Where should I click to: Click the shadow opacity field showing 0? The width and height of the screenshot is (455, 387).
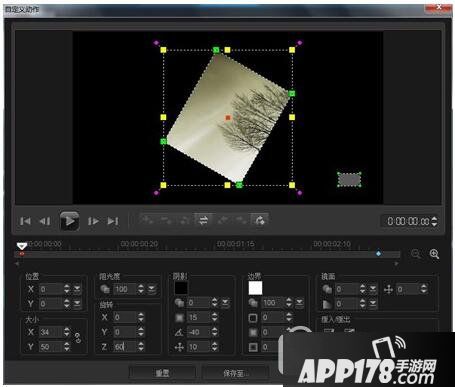[x=198, y=303]
